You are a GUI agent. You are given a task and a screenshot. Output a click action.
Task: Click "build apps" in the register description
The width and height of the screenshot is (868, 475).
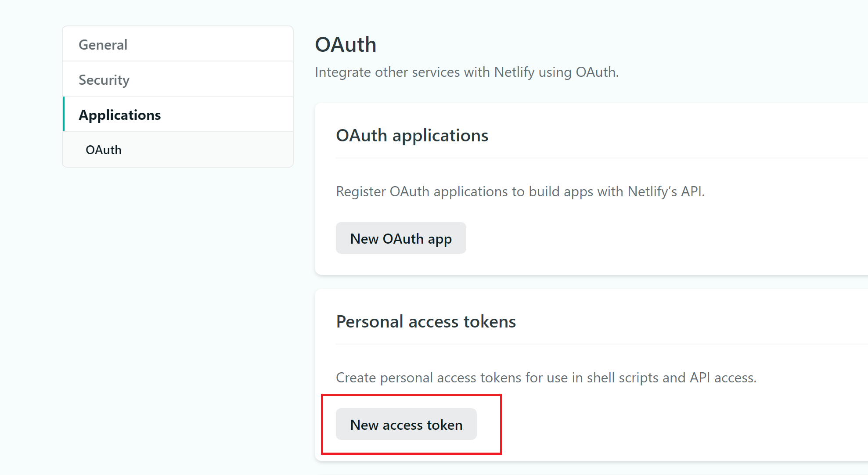coord(561,191)
